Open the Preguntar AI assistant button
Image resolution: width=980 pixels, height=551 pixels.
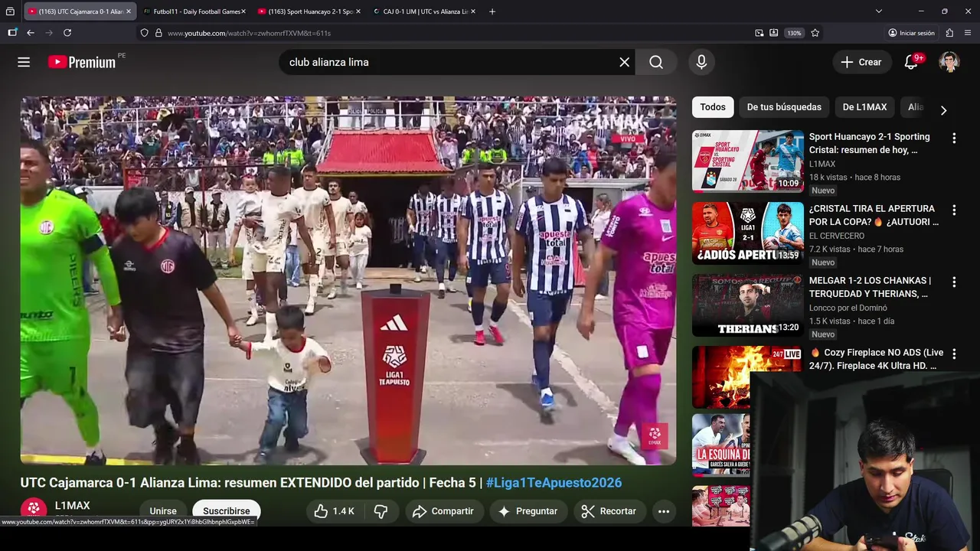pos(528,511)
